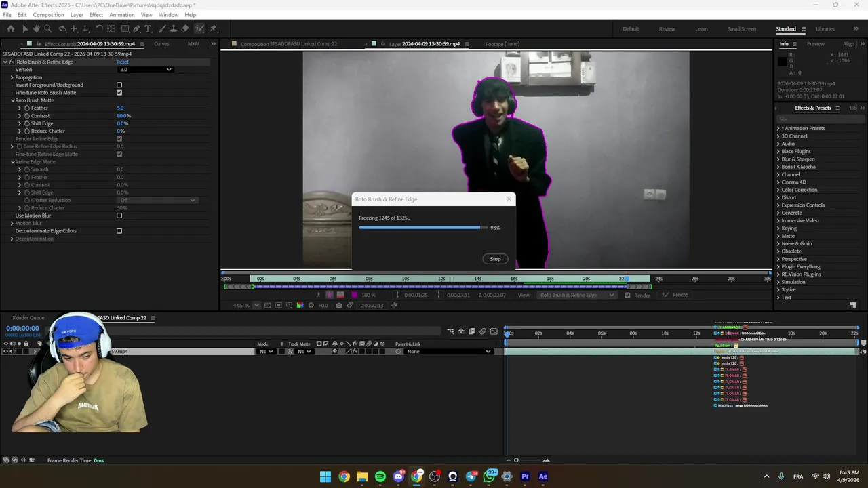The image size is (868, 488).
Task: Click the Graph Editor icon in timeline header
Action: point(494,331)
